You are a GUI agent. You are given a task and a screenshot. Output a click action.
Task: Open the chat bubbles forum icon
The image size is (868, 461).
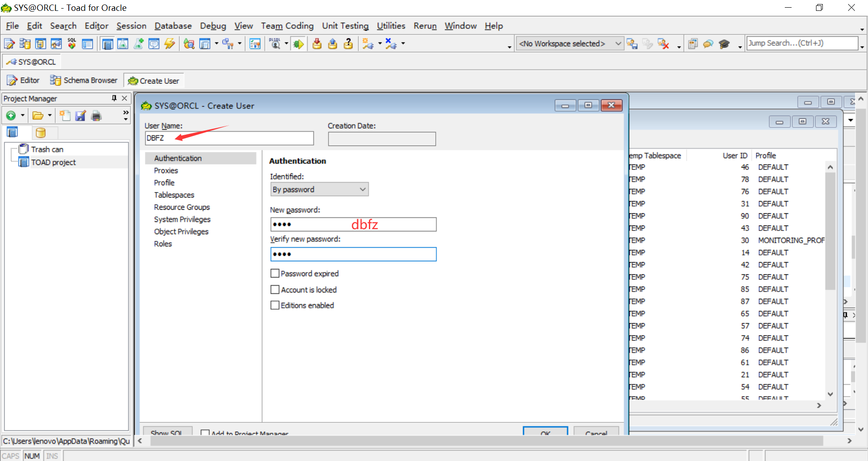(x=708, y=44)
